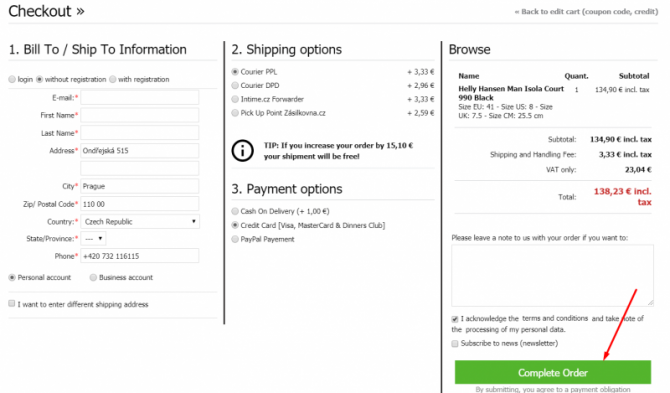Check different shipping address box
Image resolution: width=670 pixels, height=393 pixels.
point(12,303)
